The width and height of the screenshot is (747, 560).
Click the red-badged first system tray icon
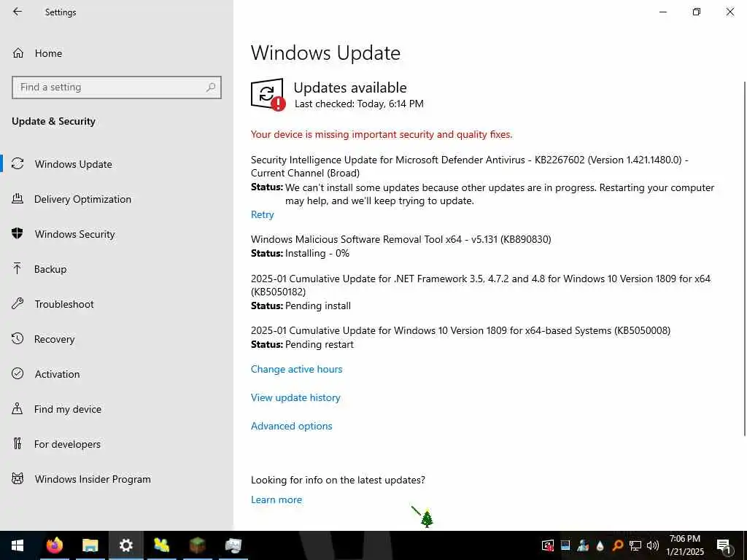(x=548, y=545)
